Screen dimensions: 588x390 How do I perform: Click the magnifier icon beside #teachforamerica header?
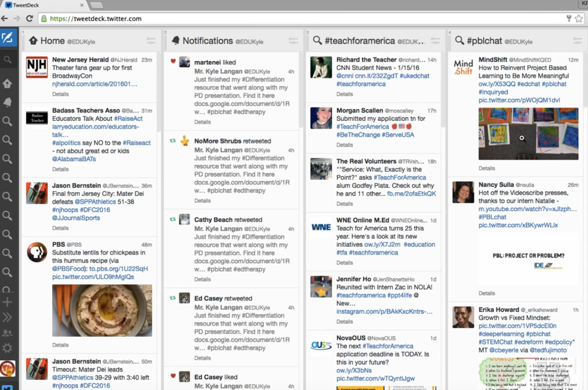317,40
